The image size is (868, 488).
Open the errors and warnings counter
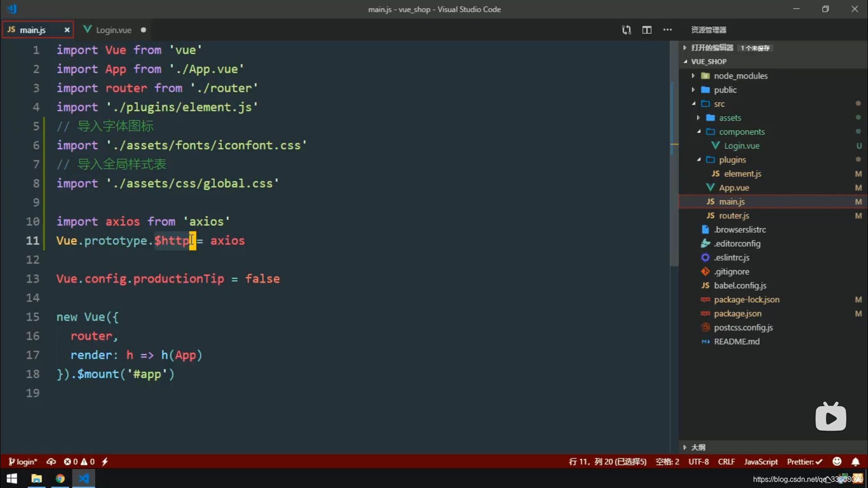79,461
